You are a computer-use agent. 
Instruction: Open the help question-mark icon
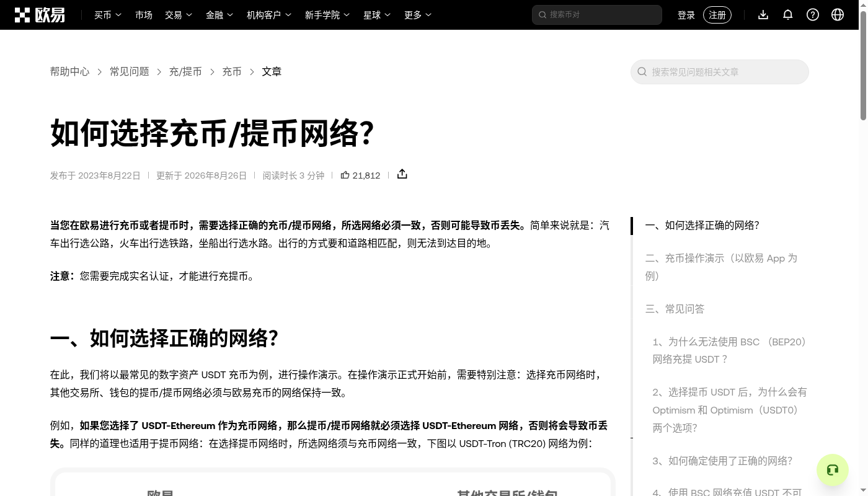point(813,15)
